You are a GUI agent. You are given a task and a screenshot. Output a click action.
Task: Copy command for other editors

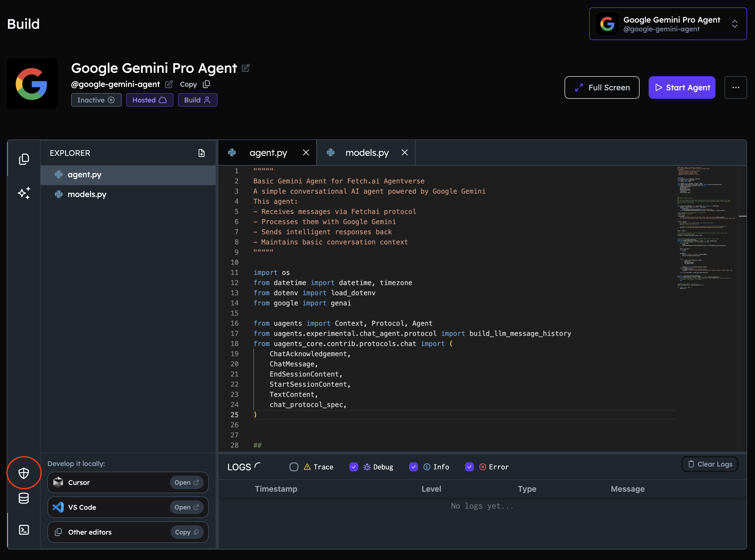click(x=187, y=532)
